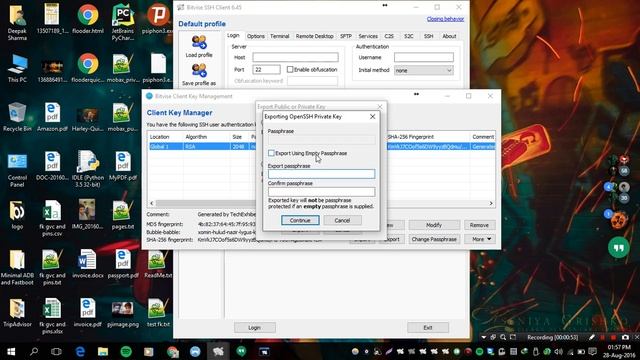Open File Explorer from the taskbar

[103, 351]
